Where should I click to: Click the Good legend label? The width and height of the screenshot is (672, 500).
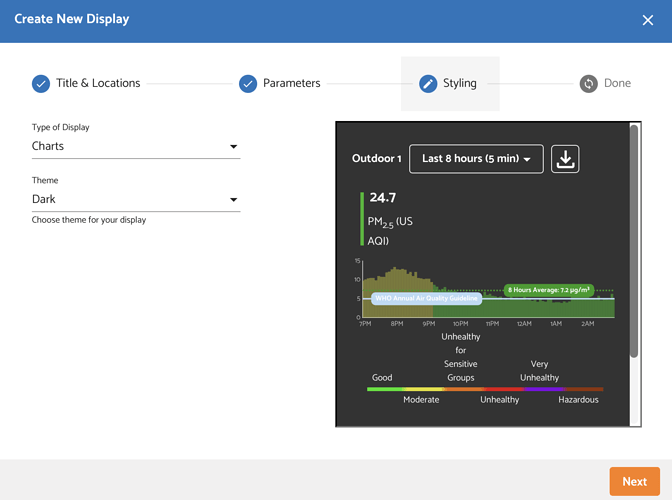[382, 377]
